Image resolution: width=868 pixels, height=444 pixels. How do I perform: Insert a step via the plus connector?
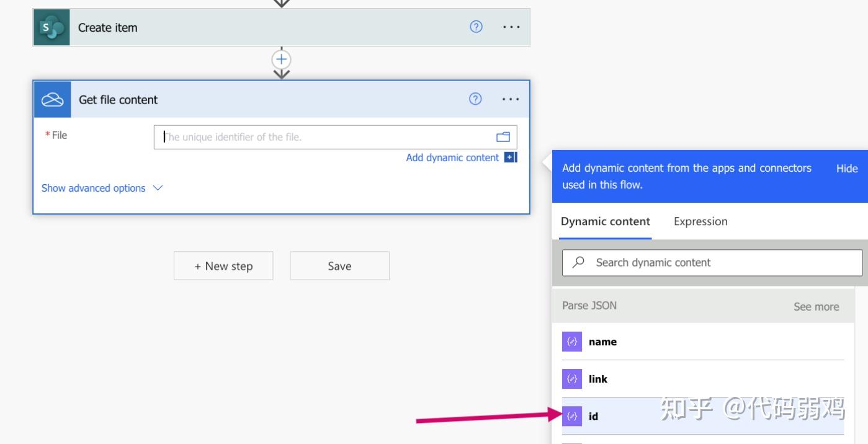(x=282, y=60)
